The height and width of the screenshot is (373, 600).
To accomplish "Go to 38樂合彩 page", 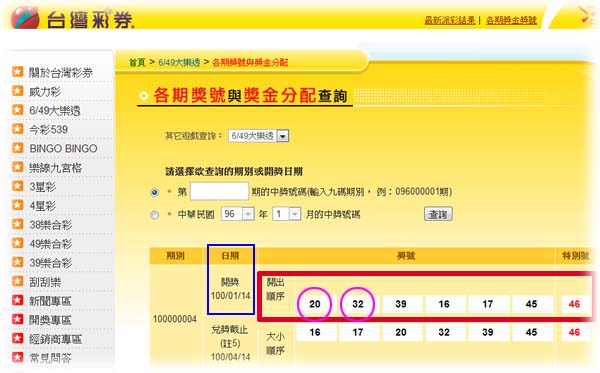I will coord(51,225).
